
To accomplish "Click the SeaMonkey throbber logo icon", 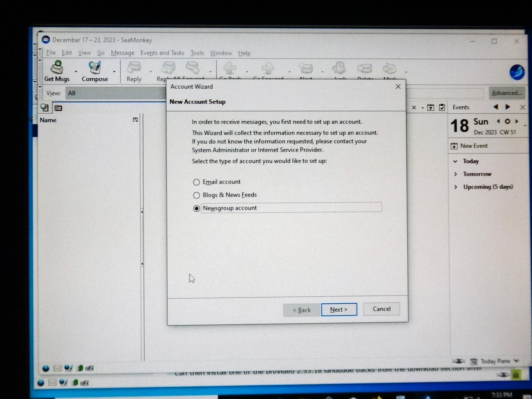I will [517, 72].
